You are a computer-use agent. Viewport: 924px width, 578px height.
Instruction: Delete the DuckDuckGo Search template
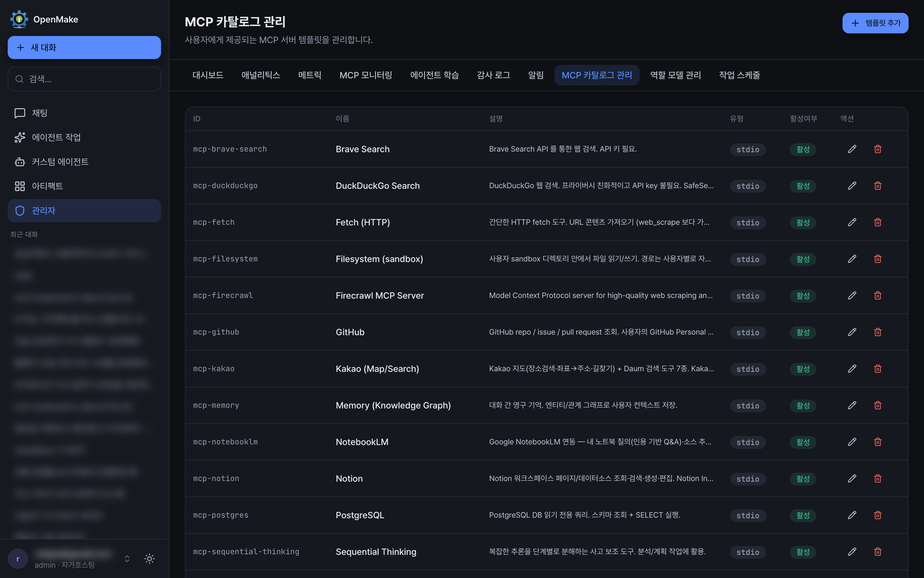(877, 186)
